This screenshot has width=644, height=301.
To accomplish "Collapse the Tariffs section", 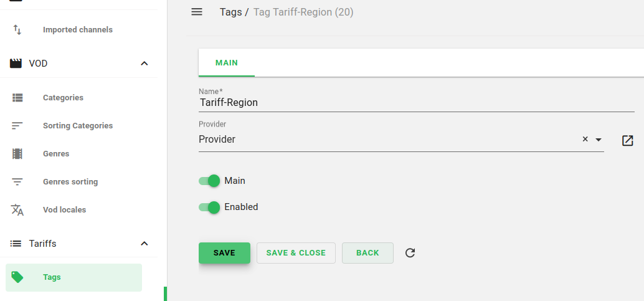I will click(x=144, y=244).
